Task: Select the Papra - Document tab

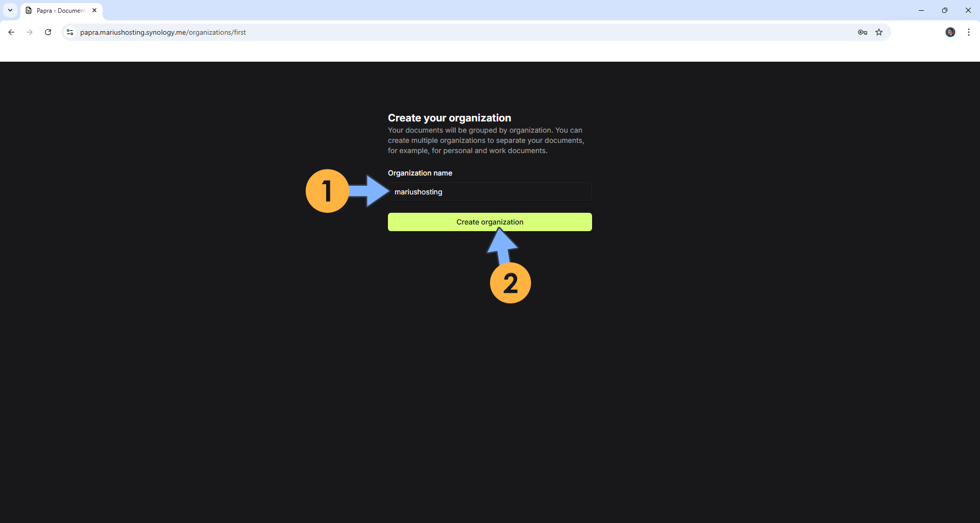Action: (x=60, y=11)
